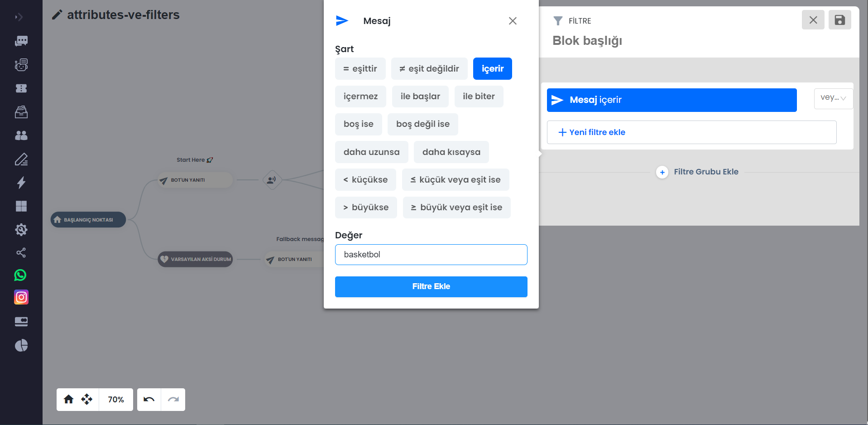Screen dimensions: 868x425
Task: Undo the last canvas action
Action: (149, 400)
